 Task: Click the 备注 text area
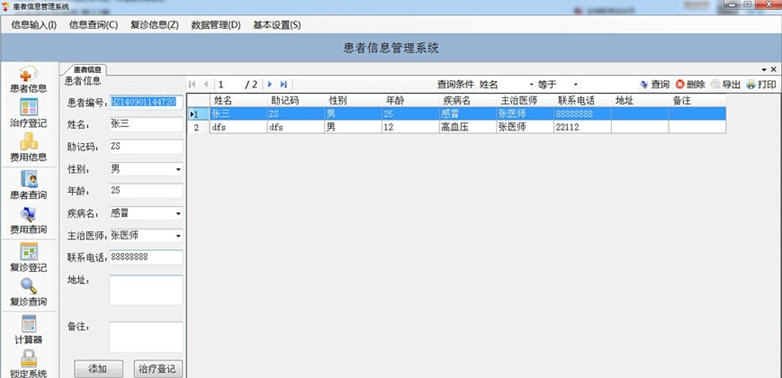point(146,337)
